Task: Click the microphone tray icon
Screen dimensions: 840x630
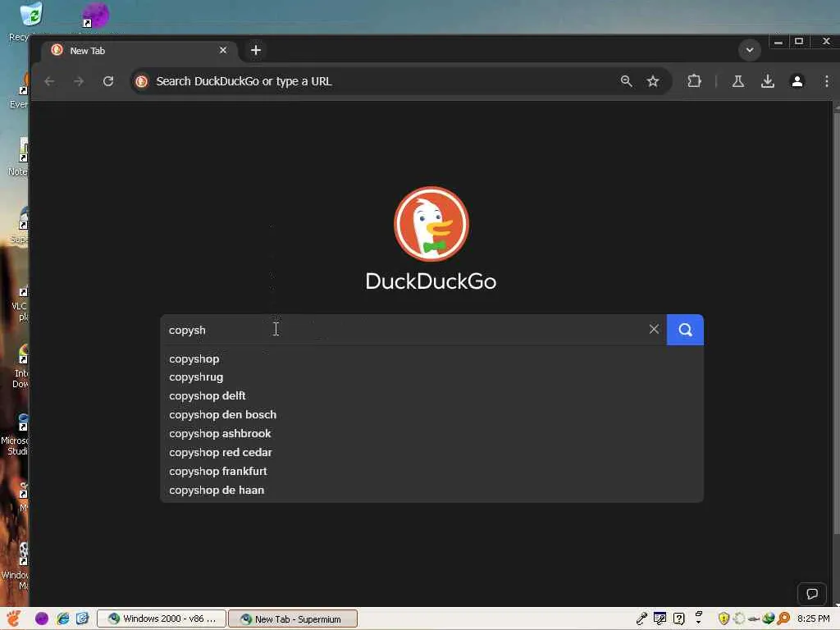Action: (641, 619)
